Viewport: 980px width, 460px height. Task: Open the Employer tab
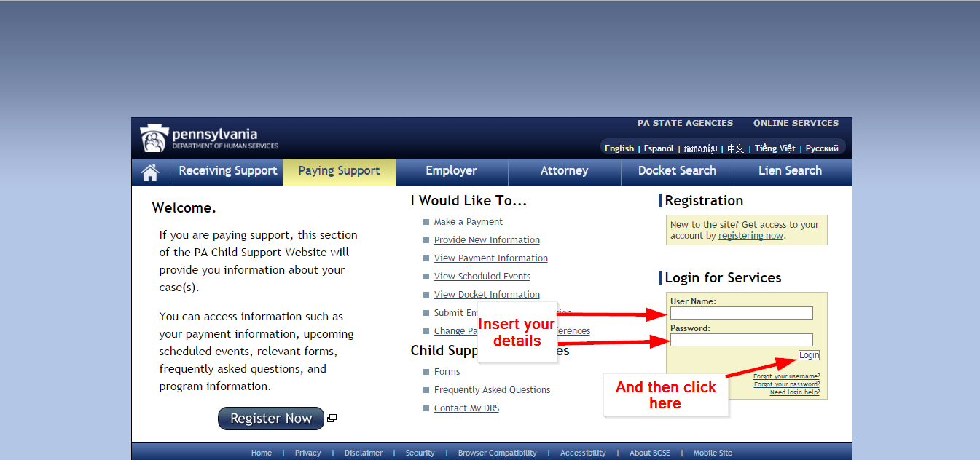click(452, 171)
